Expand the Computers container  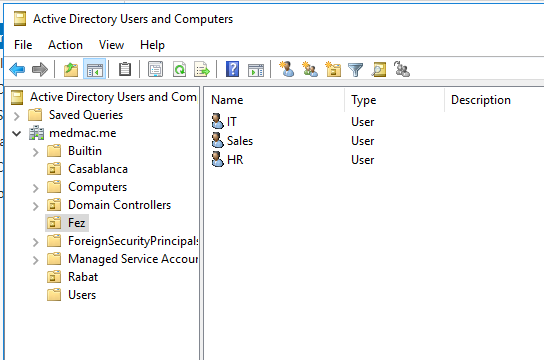click(35, 188)
